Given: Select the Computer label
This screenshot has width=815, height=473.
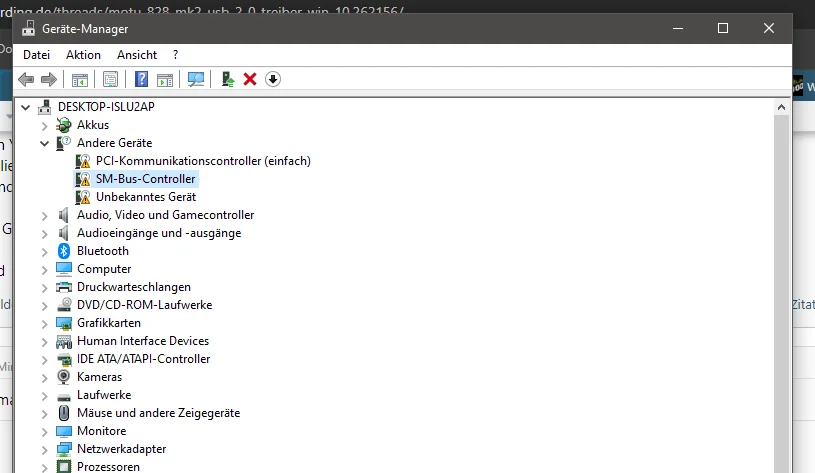Looking at the screenshot, I should click(x=104, y=269).
